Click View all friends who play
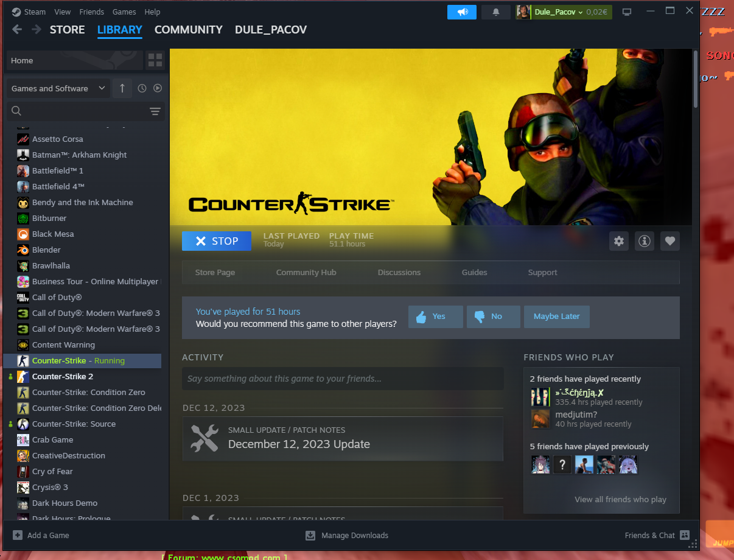The image size is (734, 560). coord(620,499)
